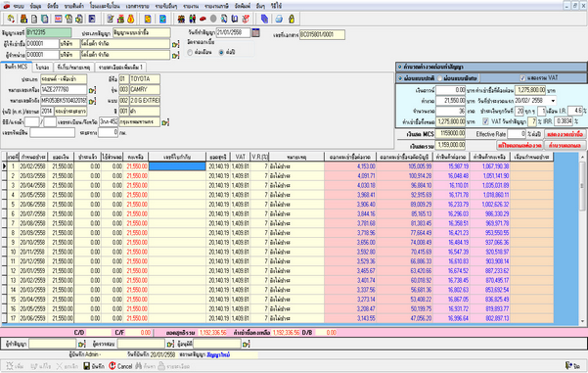Screen dimensions: 588x373
Task: Click the red gift tag toolbar icon
Action: [x=246, y=19]
